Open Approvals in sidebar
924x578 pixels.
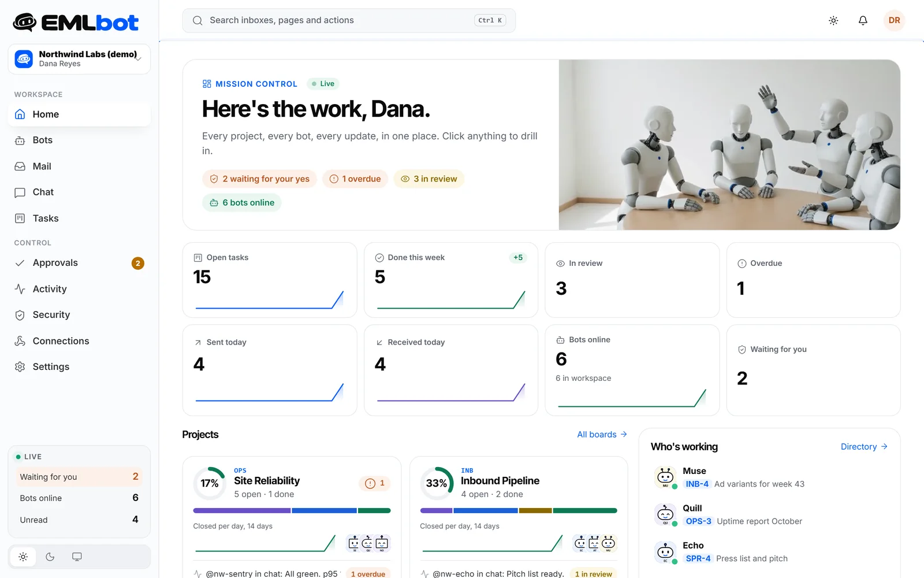pos(79,263)
